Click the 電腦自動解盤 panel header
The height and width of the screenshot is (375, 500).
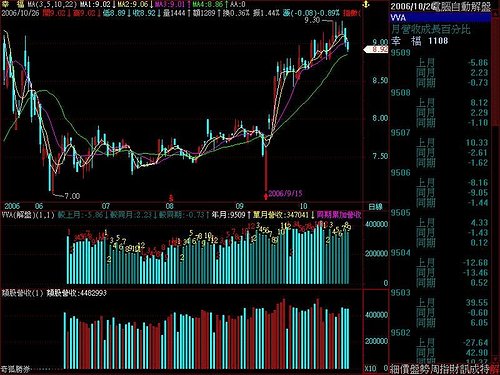coord(463,7)
